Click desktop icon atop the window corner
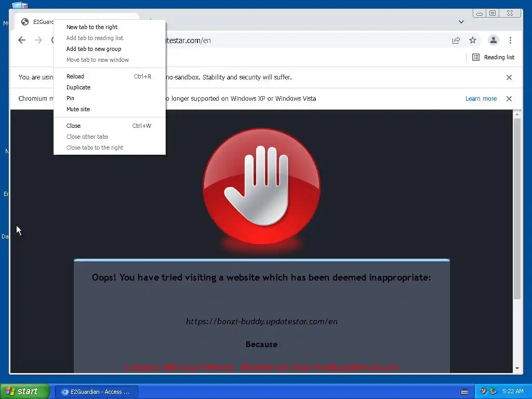The height and width of the screenshot is (399, 532). pyautogui.click(x=20, y=5)
